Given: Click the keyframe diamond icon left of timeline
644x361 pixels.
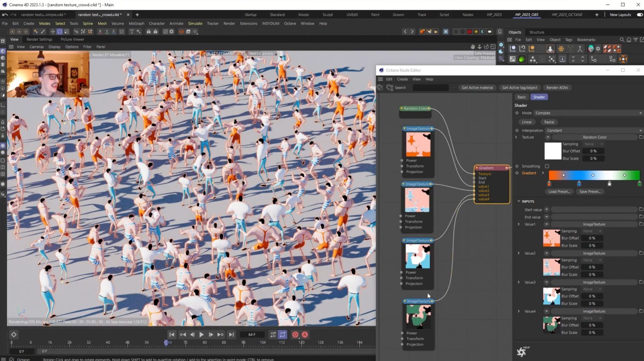Looking at the screenshot, I should click(14, 334).
